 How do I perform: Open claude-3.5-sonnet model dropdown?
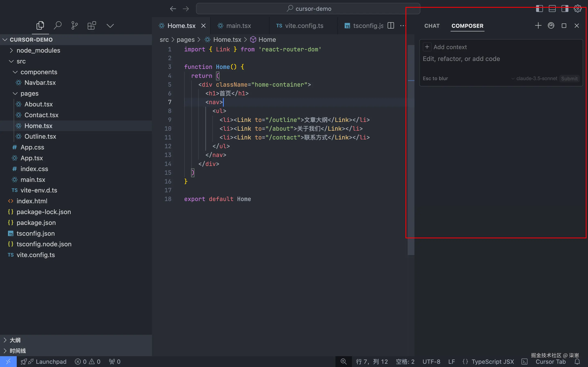[534, 78]
